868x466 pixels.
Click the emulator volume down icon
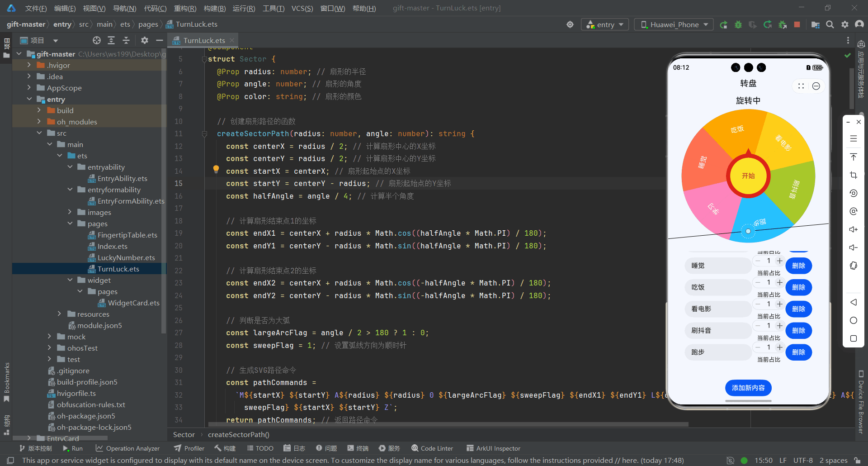pyautogui.click(x=854, y=247)
